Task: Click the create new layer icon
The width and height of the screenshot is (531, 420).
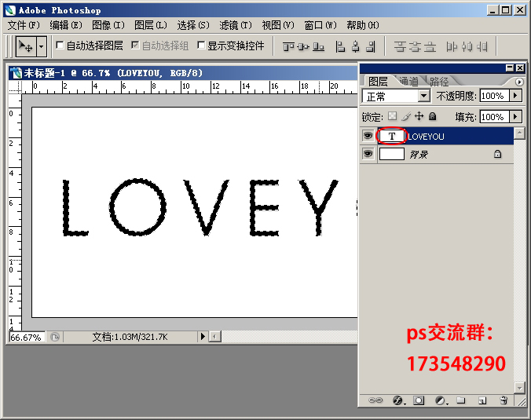Action: coord(482,401)
